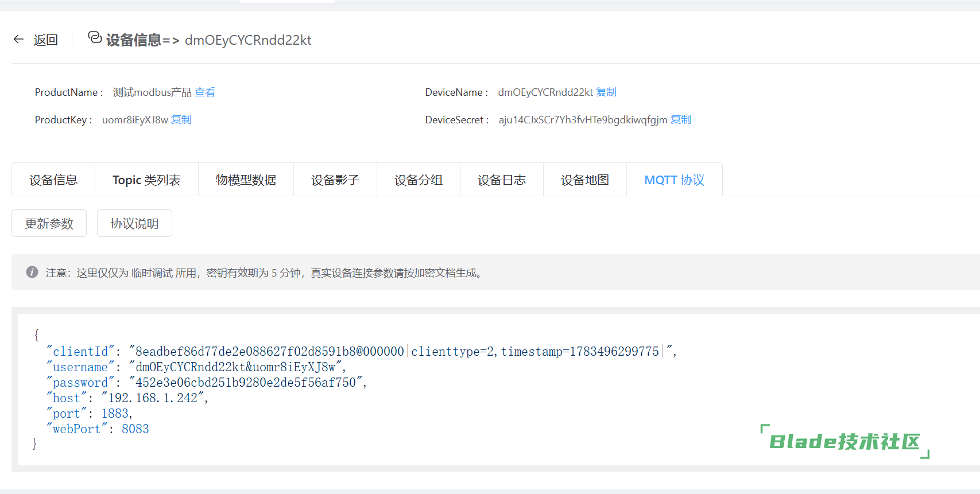Viewport: 980px width, 494px height.
Task: Click the DeviceSecret label
Action: (x=457, y=119)
